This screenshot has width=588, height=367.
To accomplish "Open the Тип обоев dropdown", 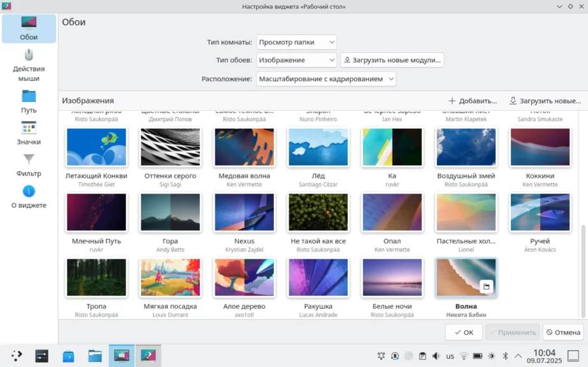I will pos(296,60).
